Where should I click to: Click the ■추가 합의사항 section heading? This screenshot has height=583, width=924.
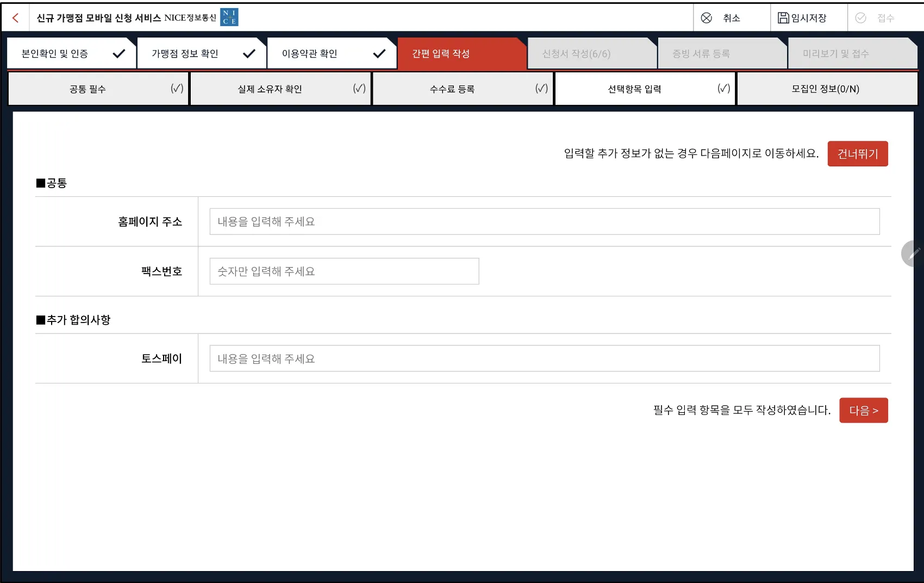point(73,320)
